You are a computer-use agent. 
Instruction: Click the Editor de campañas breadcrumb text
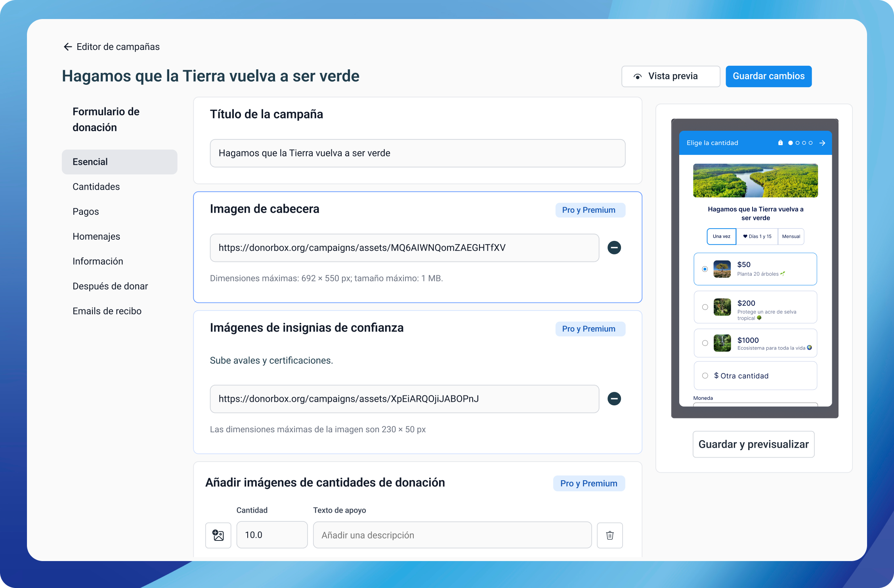pyautogui.click(x=118, y=47)
